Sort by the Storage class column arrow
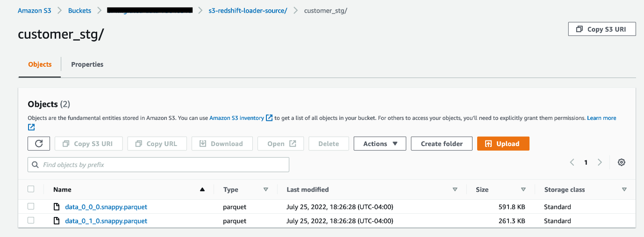Image resolution: width=644 pixels, height=237 pixels. 624,189
